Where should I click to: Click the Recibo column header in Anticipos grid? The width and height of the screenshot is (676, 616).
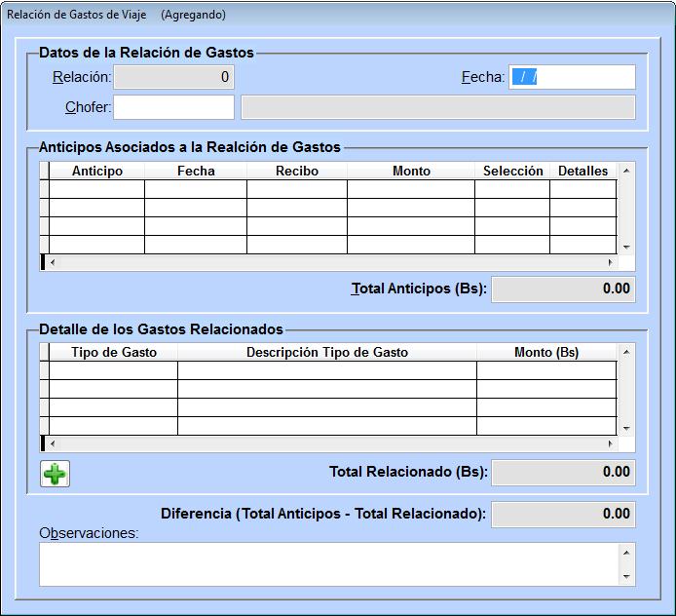[297, 171]
